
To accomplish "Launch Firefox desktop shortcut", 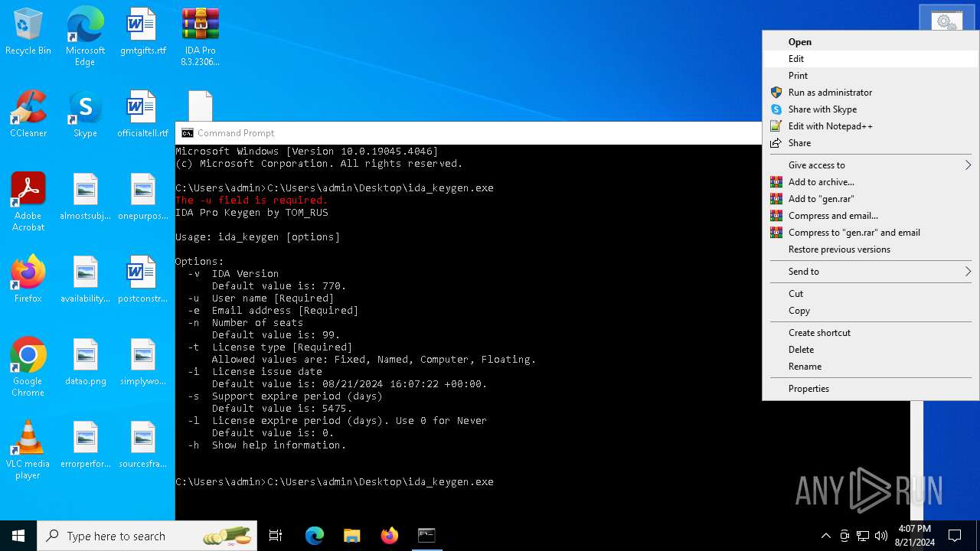I will [28, 279].
